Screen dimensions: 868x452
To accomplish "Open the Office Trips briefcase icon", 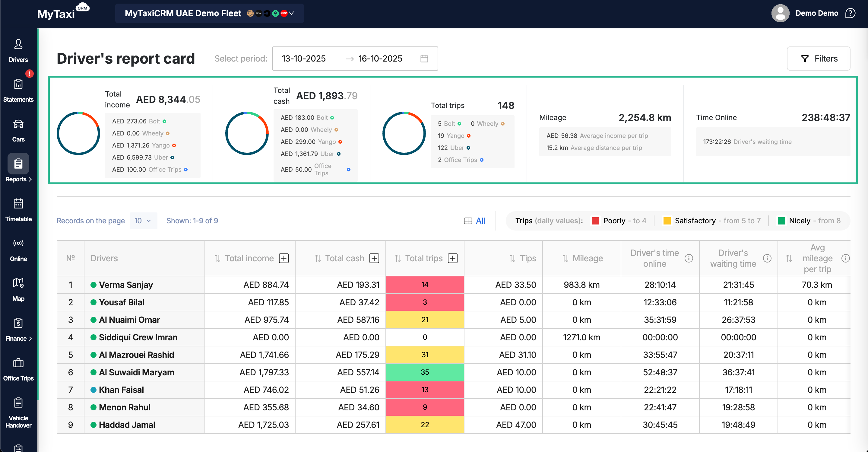I will (x=18, y=363).
